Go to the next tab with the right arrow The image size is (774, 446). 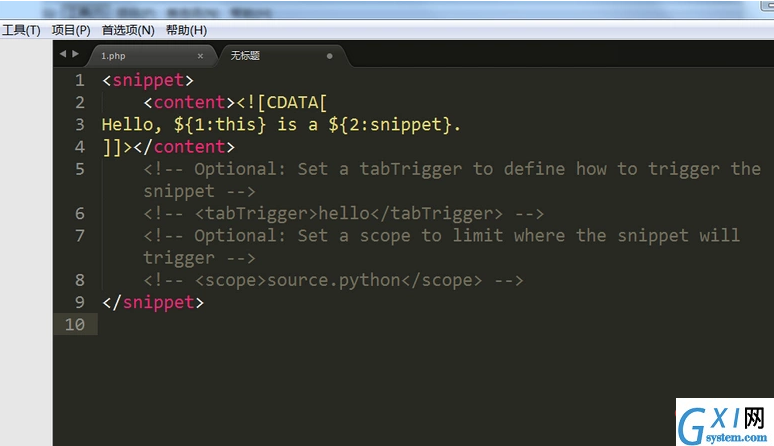76,54
